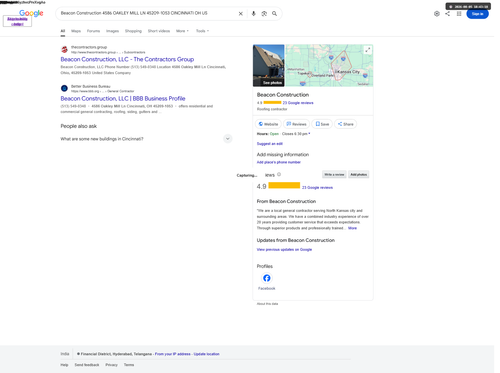The width and height of the screenshot is (500, 373).
Task: Click info icon beside Reviews heading
Action: coord(279,174)
